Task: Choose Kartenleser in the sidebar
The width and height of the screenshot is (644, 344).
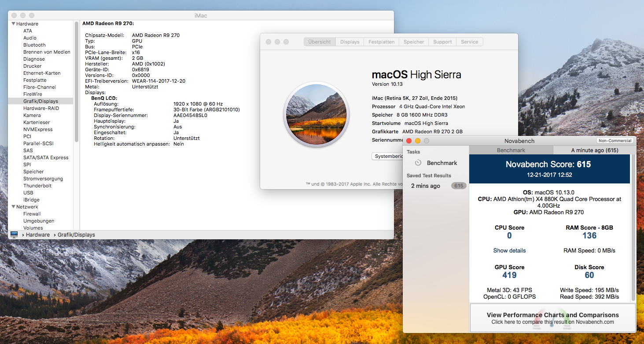Action: pos(37,122)
